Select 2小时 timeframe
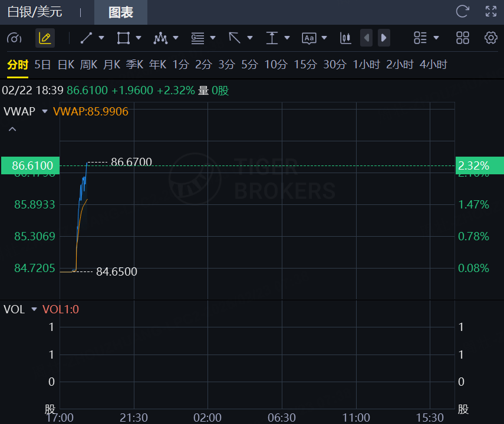 [x=400, y=65]
